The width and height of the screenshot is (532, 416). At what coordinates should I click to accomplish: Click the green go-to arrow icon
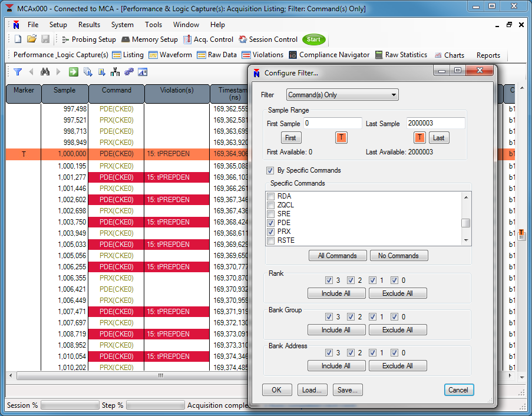click(x=74, y=72)
